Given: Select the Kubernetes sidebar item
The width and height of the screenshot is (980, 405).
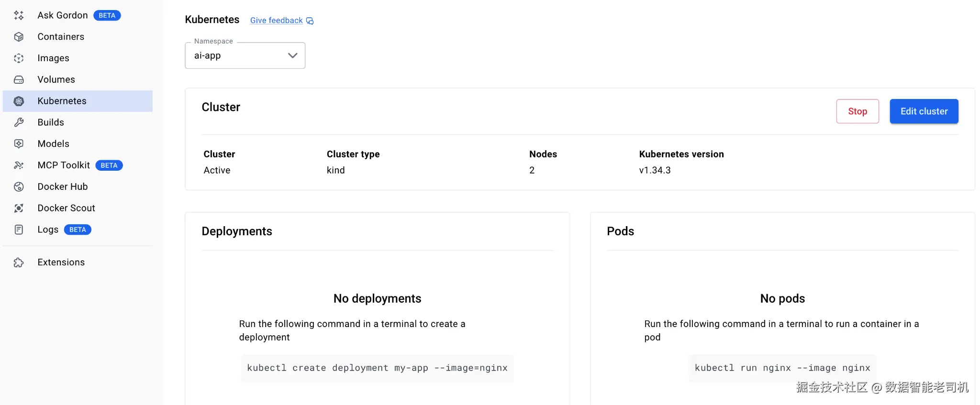Looking at the screenshot, I should [x=78, y=101].
